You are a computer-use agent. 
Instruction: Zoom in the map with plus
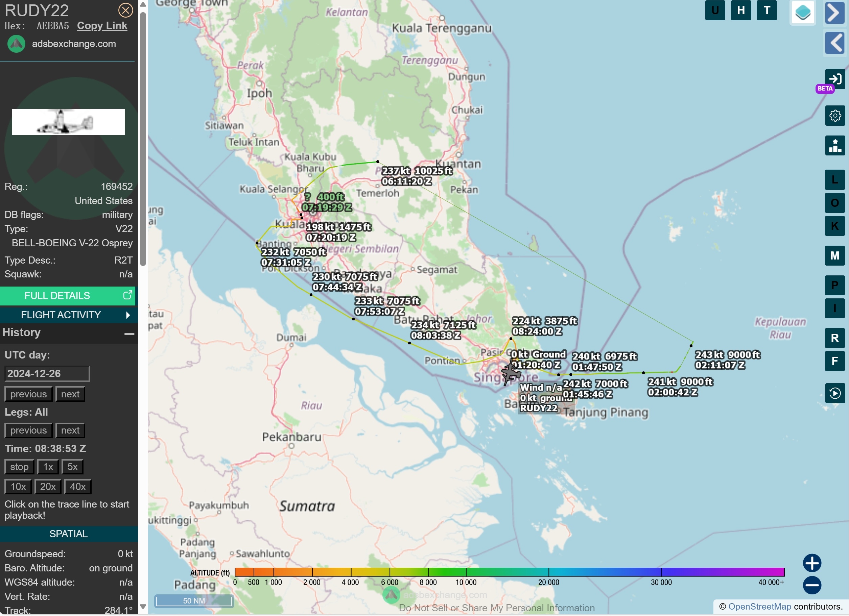pyautogui.click(x=812, y=564)
